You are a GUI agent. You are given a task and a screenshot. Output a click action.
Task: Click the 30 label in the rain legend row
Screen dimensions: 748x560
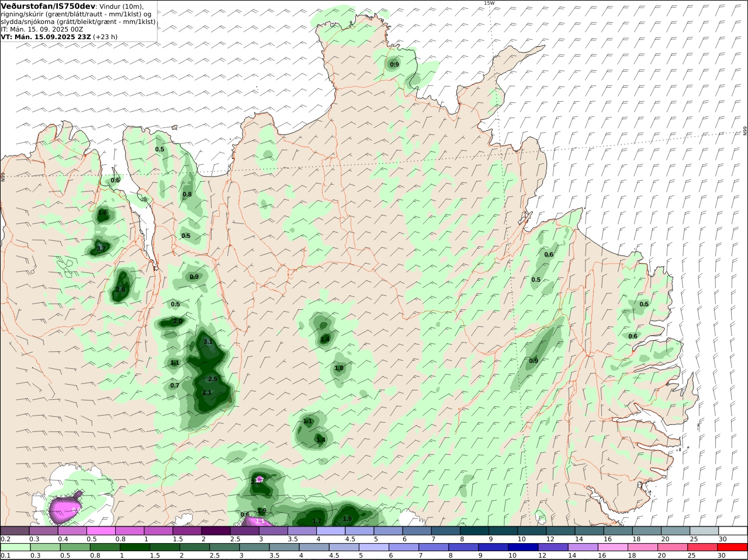[722, 556]
